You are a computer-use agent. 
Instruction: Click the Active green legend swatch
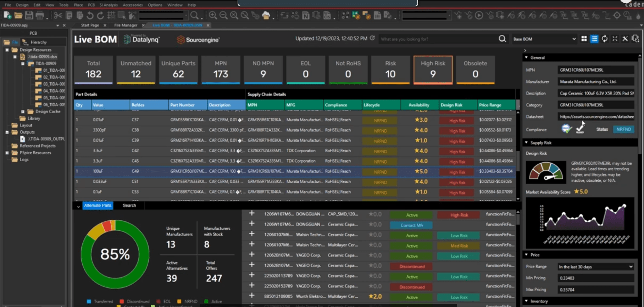pos(206,302)
